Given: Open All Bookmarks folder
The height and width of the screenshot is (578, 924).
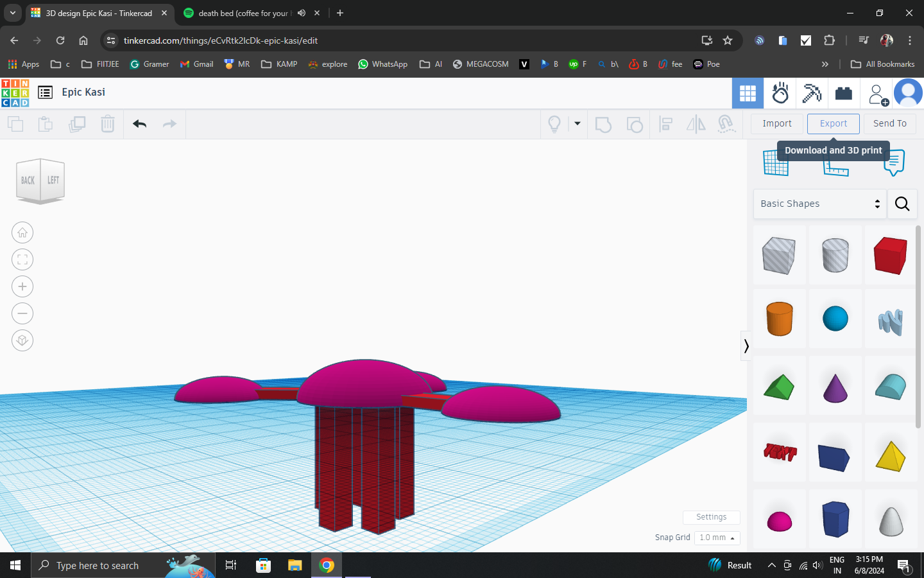Looking at the screenshot, I should tap(882, 64).
